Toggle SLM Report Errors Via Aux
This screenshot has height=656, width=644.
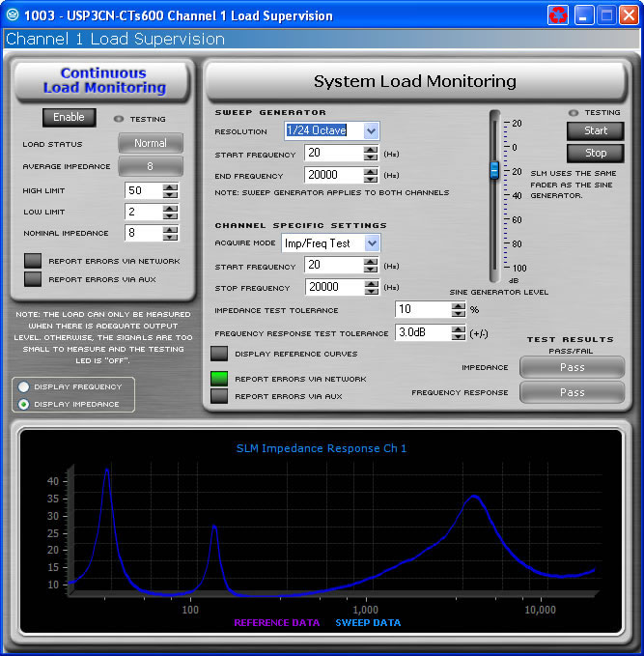coord(219,396)
